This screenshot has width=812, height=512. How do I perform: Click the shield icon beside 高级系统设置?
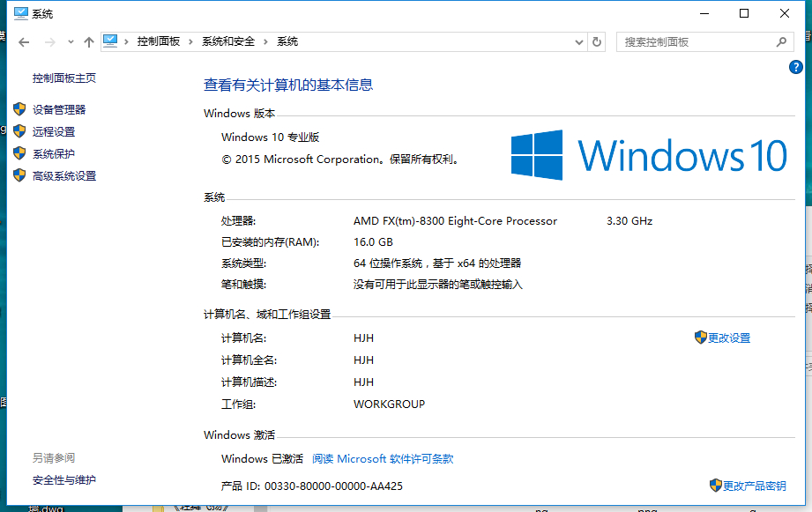pyautogui.click(x=19, y=175)
